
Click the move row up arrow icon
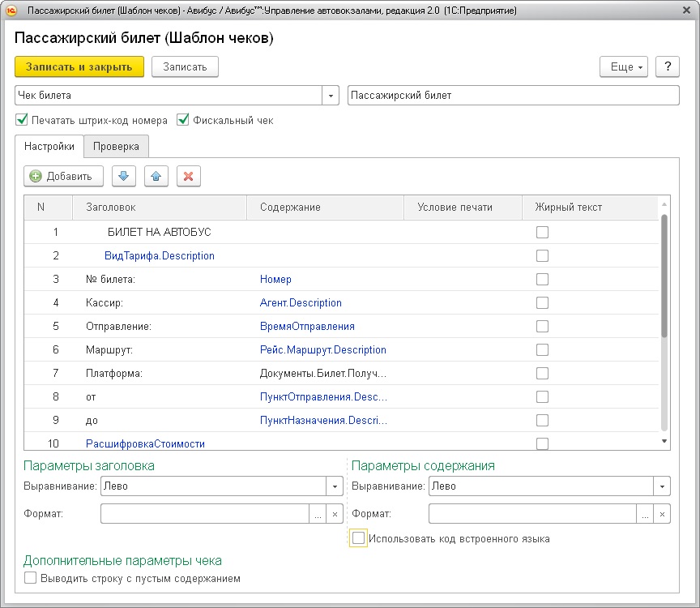click(156, 176)
